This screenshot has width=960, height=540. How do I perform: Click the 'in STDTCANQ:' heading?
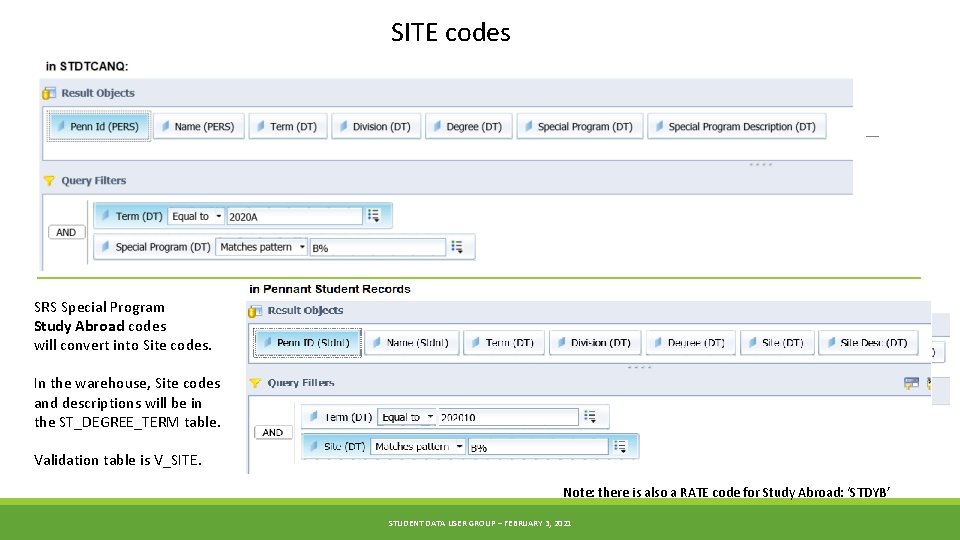[87, 66]
